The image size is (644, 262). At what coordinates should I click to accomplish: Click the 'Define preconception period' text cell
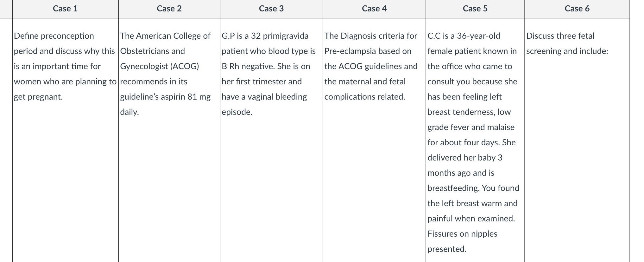click(x=65, y=66)
